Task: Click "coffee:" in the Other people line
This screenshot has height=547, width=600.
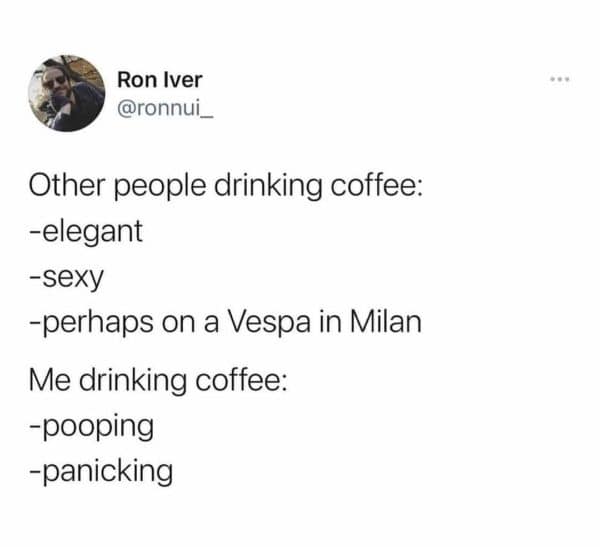Action: pos(377,185)
